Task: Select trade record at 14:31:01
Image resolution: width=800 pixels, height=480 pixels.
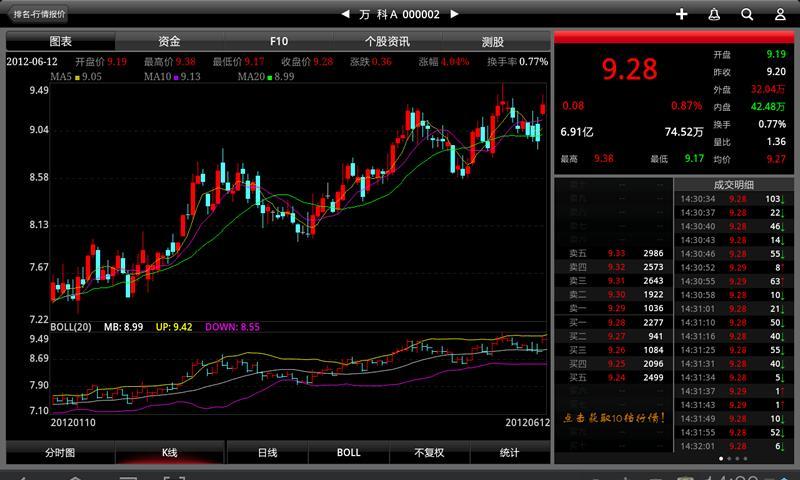Action: (733, 309)
